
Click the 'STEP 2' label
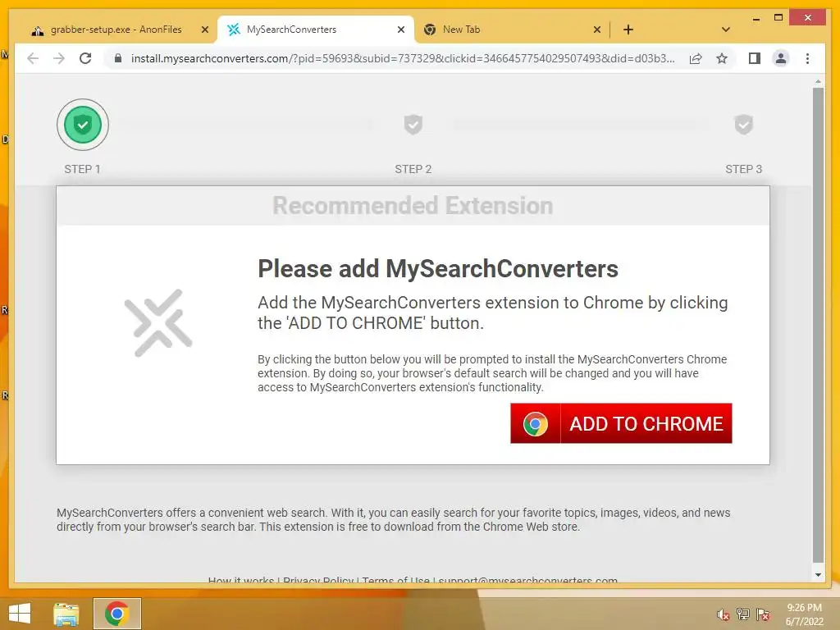coord(413,169)
